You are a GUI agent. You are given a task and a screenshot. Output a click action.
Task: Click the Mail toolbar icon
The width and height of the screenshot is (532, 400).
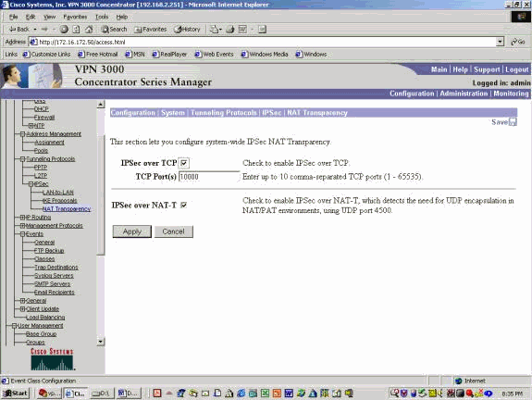pos(215,30)
